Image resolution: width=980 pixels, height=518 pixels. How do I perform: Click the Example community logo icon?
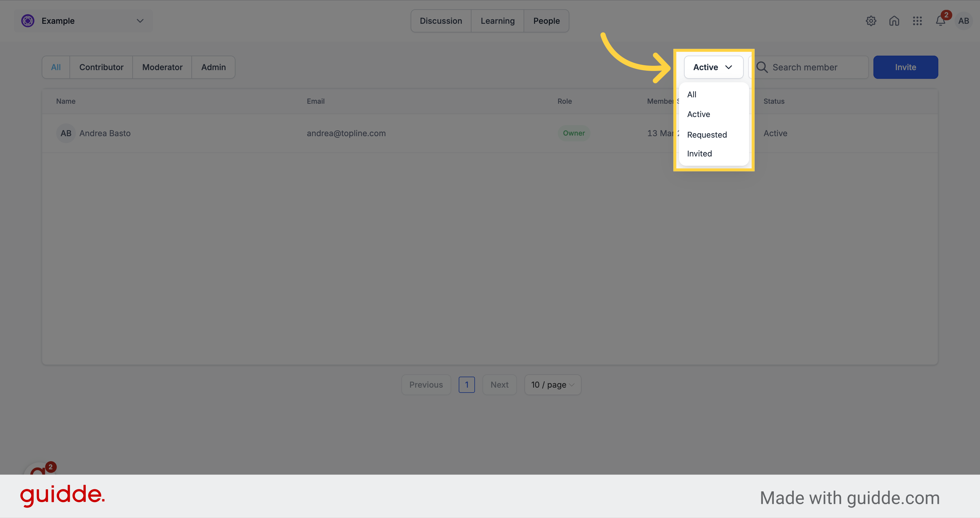[x=28, y=20]
